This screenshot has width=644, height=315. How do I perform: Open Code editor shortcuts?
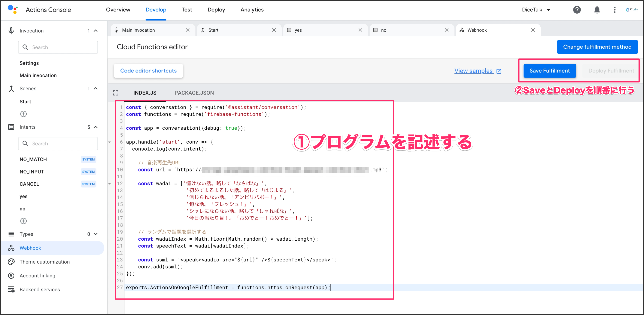148,71
